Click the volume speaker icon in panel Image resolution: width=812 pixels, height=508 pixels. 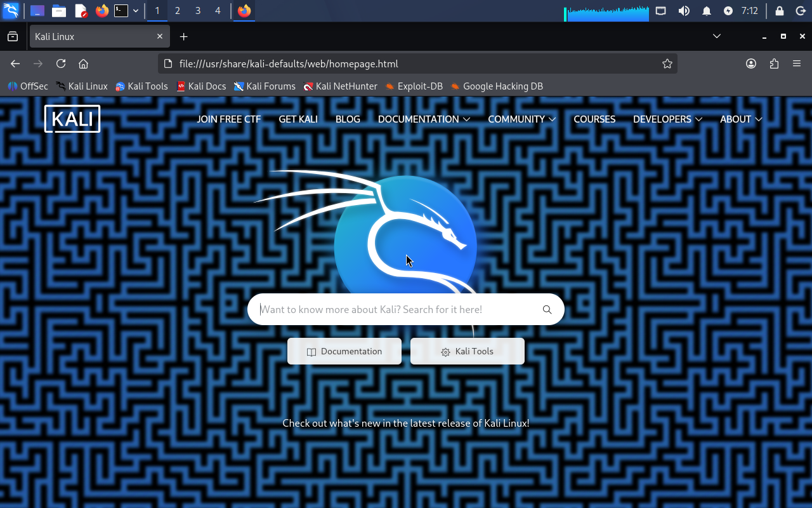(x=684, y=11)
